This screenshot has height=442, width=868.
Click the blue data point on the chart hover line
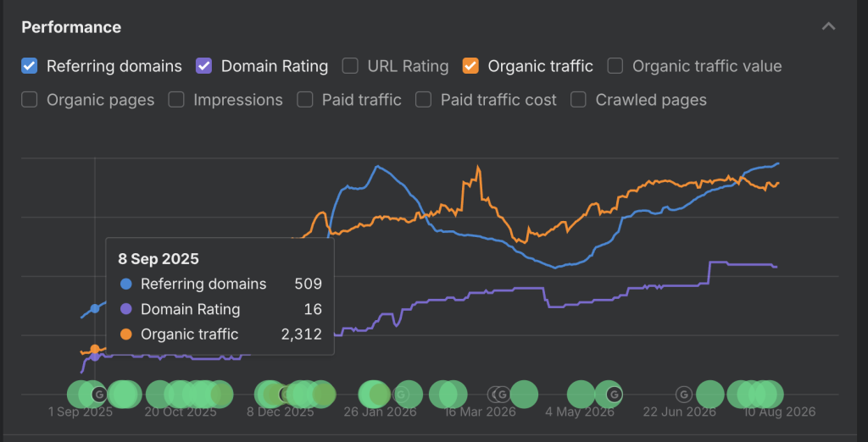click(x=95, y=308)
